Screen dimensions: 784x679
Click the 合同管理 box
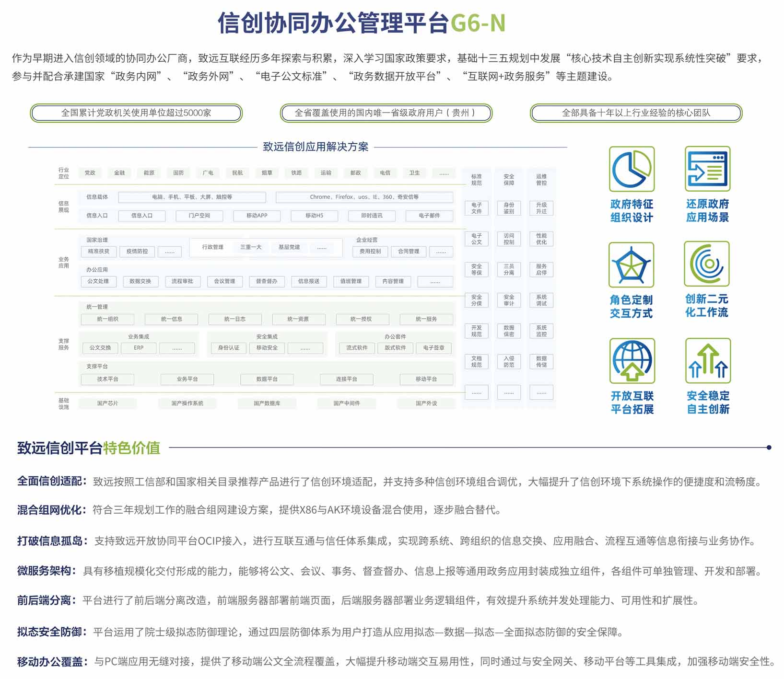point(409,252)
